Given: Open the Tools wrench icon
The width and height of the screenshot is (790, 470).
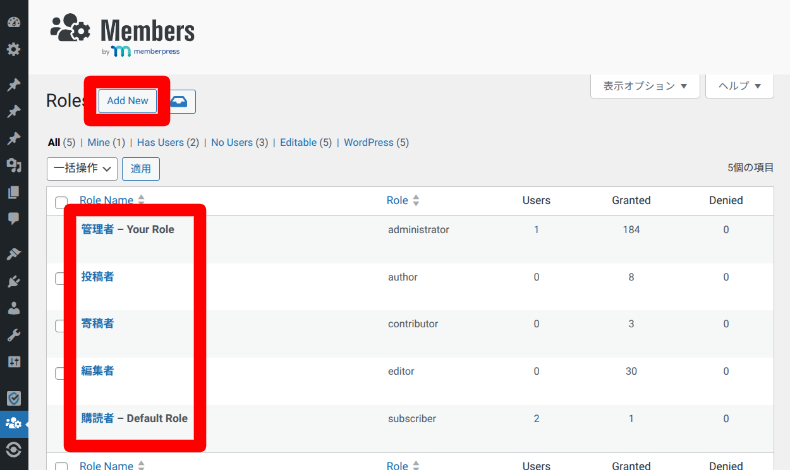Looking at the screenshot, I should (x=14, y=335).
